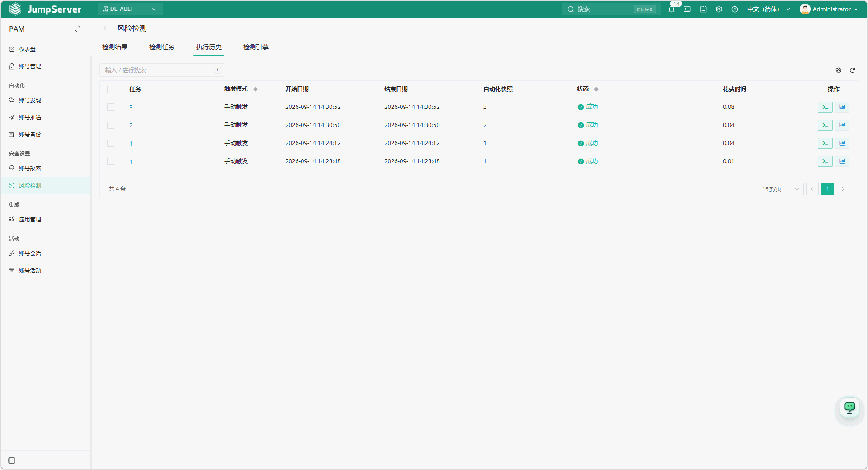868x470 pixels.
Task: Open the help question mark icon
Action: coord(735,9)
